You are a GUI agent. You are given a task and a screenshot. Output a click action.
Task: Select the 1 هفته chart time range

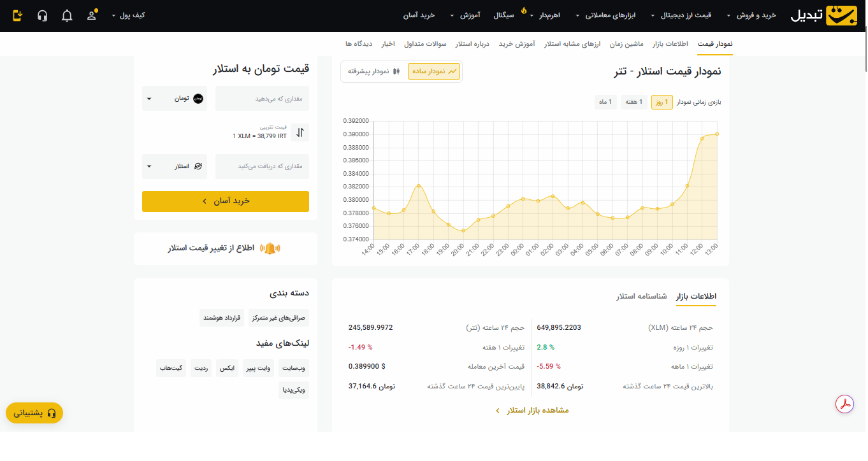(634, 101)
